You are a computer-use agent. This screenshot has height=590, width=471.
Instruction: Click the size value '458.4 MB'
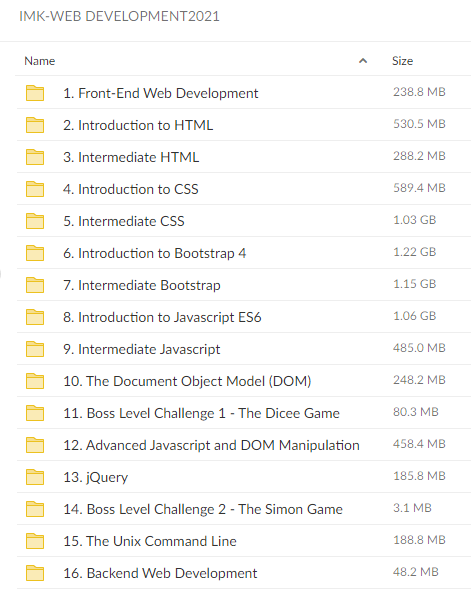pos(419,444)
